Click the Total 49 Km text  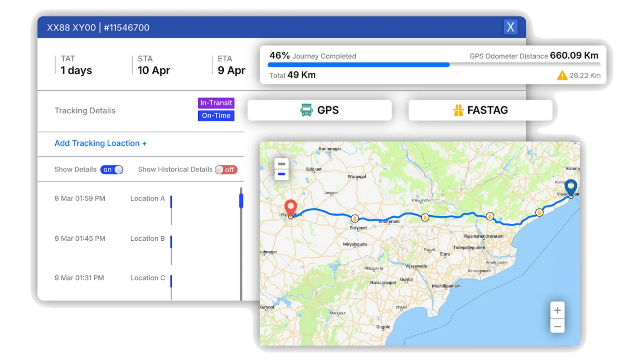click(292, 75)
